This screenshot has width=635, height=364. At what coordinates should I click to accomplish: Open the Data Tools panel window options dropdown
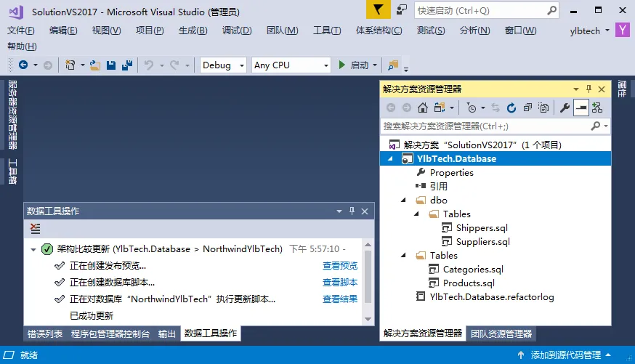(x=339, y=211)
